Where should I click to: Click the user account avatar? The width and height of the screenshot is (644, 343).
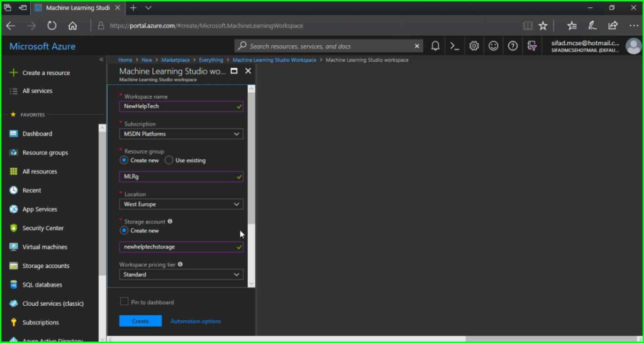pos(634,46)
